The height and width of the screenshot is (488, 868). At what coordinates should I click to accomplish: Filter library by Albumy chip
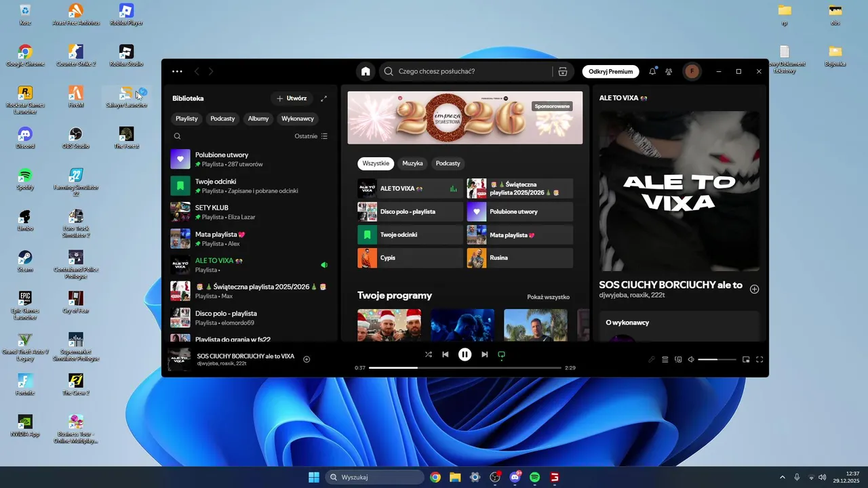point(258,119)
